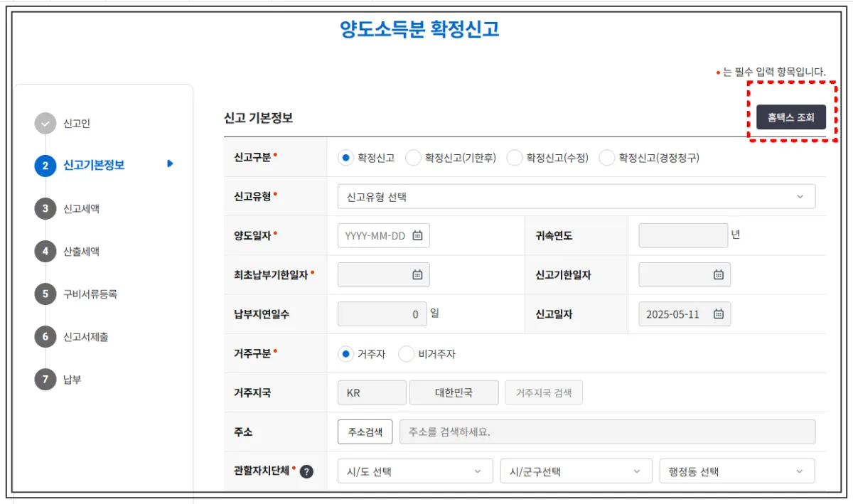853x504 pixels.
Task: Expand the 시/도 선택 dropdown
Action: point(414,471)
